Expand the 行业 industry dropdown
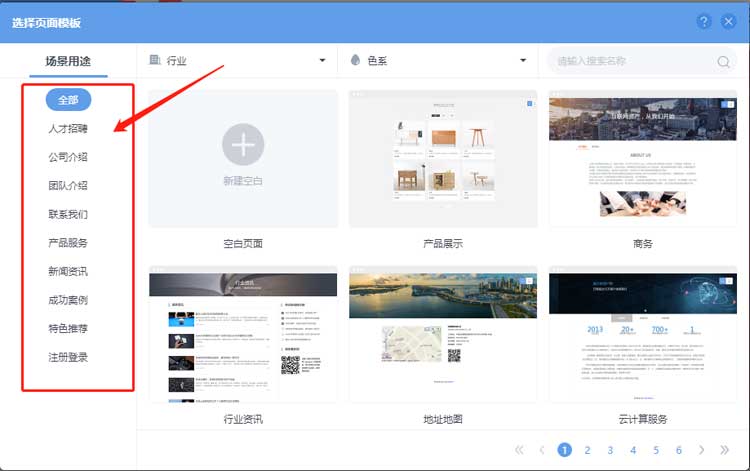The height and width of the screenshot is (471, 750). click(x=238, y=61)
